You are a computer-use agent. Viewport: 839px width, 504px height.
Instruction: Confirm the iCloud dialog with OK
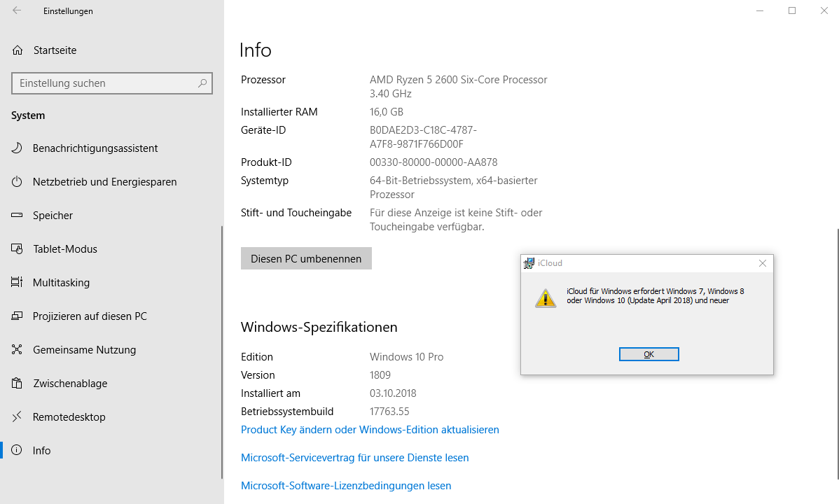point(649,354)
